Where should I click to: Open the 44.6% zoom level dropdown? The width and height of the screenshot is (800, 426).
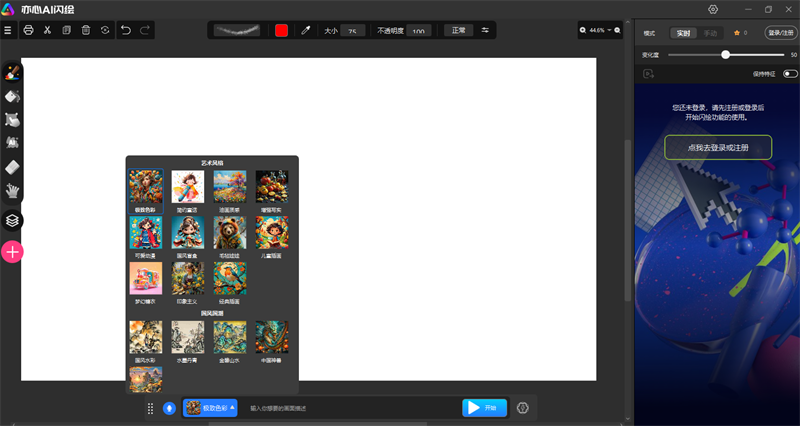click(600, 31)
